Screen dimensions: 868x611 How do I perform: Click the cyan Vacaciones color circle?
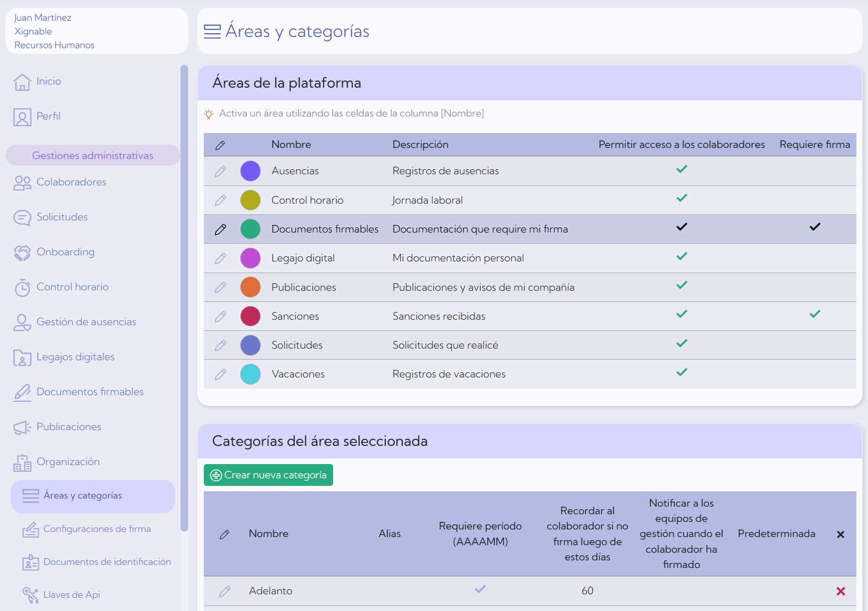tap(251, 375)
